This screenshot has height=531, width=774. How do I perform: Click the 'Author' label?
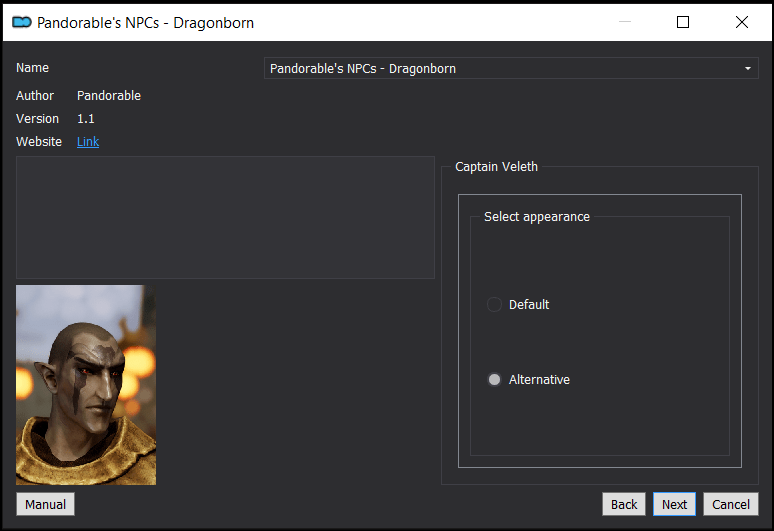35,96
